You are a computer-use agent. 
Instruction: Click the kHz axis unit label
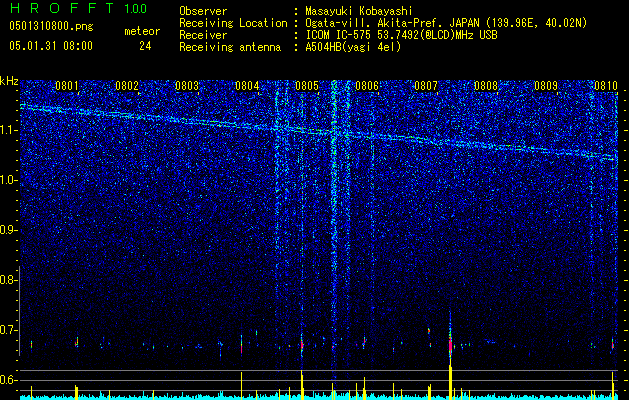(9, 81)
